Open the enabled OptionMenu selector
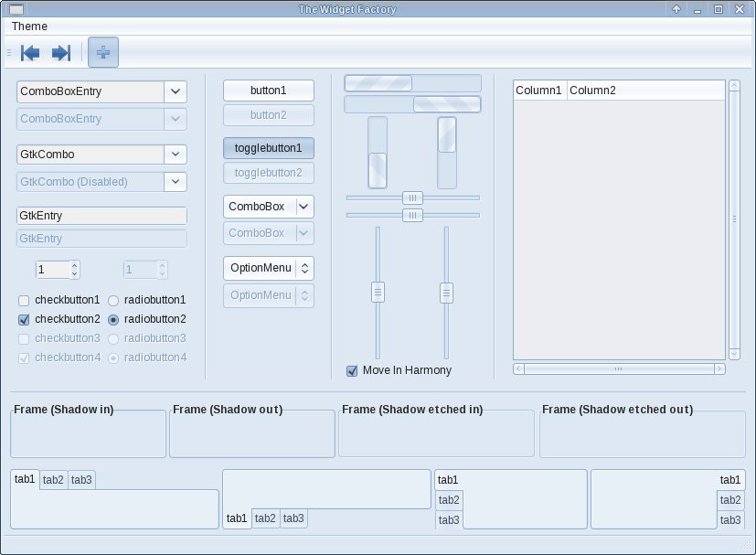Image resolution: width=756 pixels, height=555 pixels. [269, 268]
